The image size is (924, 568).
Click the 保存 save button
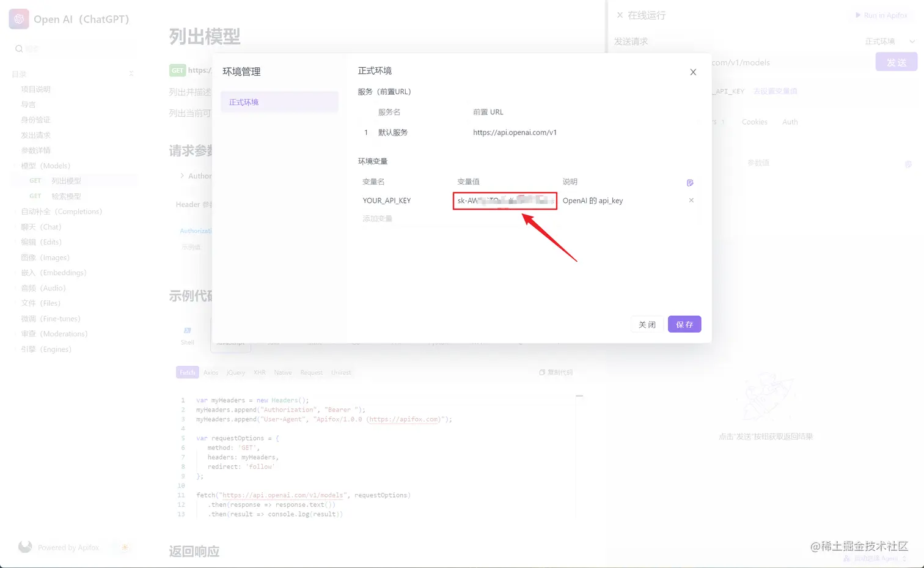[684, 324]
